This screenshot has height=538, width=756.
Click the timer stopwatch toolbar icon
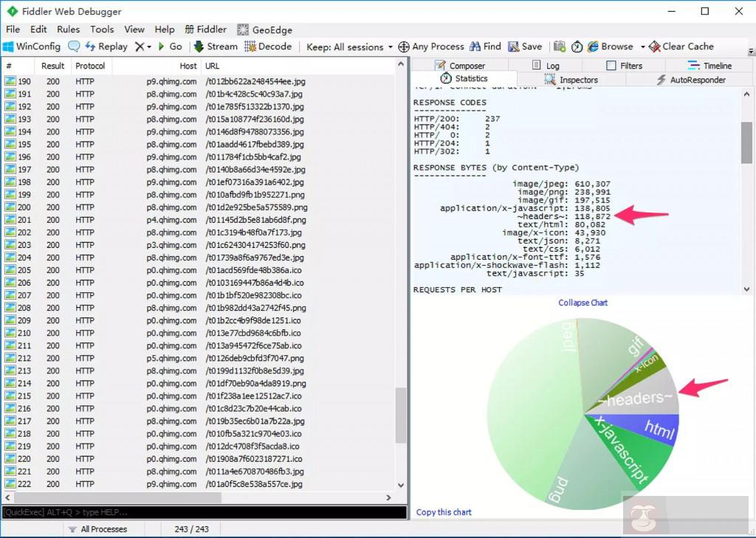577,46
